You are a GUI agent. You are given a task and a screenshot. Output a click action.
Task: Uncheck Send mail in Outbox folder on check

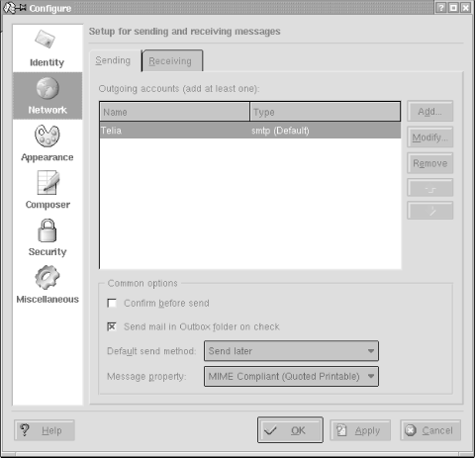pos(112,326)
